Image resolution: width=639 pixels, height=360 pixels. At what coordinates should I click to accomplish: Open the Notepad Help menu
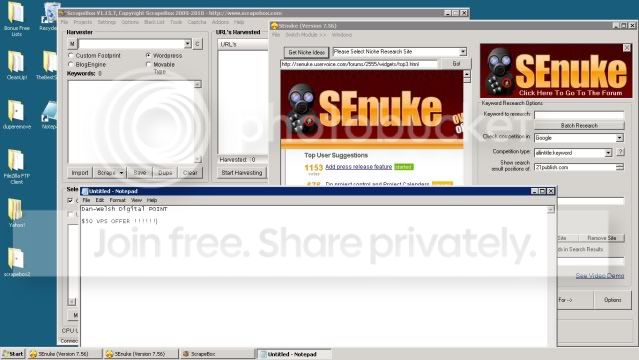click(152, 200)
